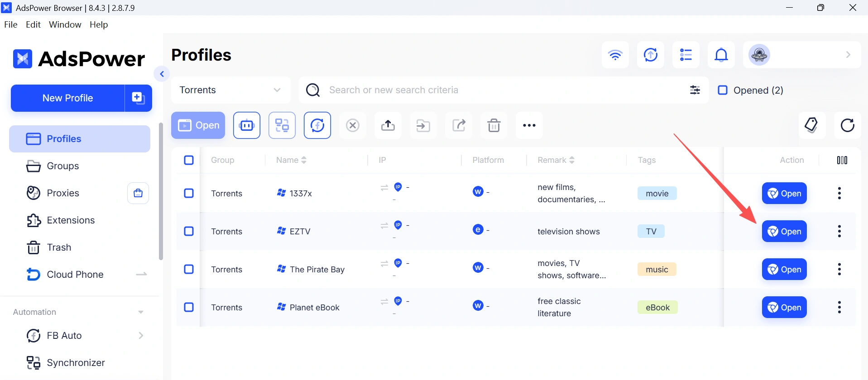Screen dimensions: 868x380
Task: Check the 1337x profile checkbox
Action: 189,193
